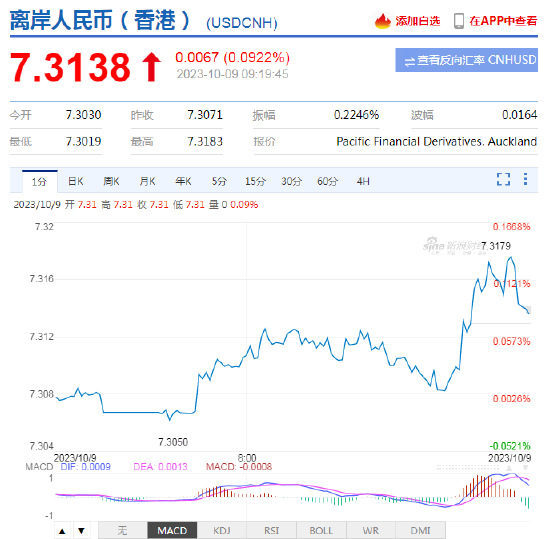Click the up triangle indicator button
This screenshot has height=539, width=550.
pyautogui.click(x=62, y=531)
